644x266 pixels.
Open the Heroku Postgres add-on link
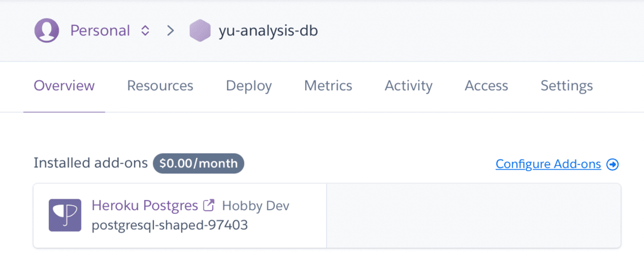point(144,205)
